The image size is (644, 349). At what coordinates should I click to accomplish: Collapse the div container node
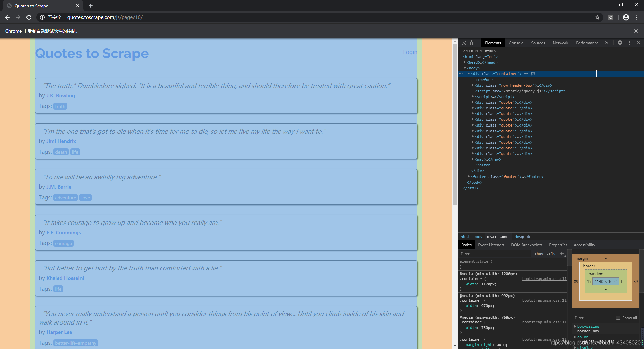tap(469, 74)
